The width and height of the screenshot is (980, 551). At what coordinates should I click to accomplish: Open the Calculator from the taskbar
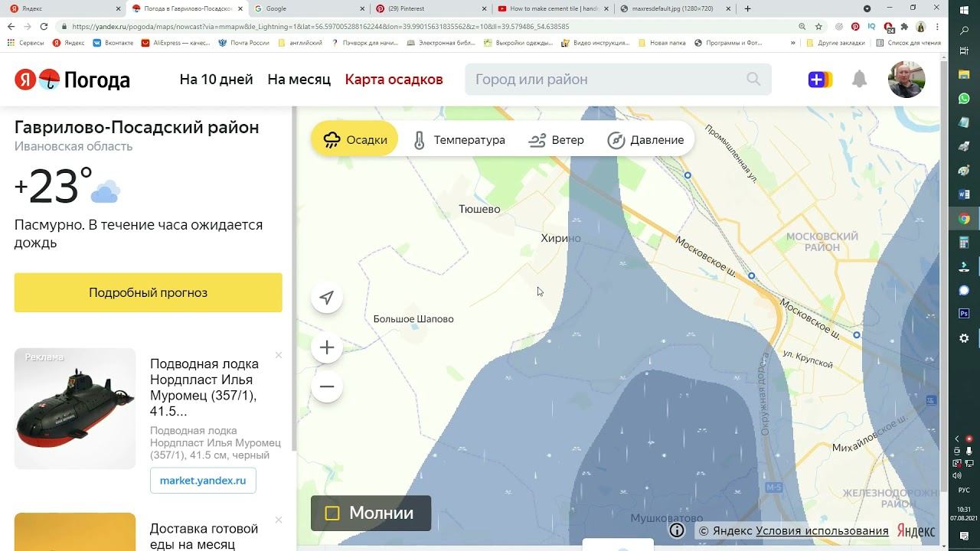click(964, 243)
